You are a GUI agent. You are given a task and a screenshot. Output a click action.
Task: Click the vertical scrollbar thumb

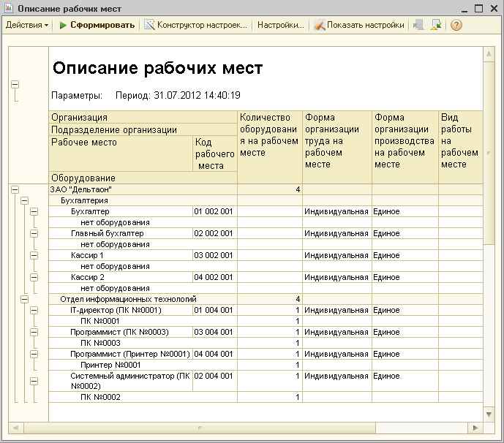pos(489,153)
